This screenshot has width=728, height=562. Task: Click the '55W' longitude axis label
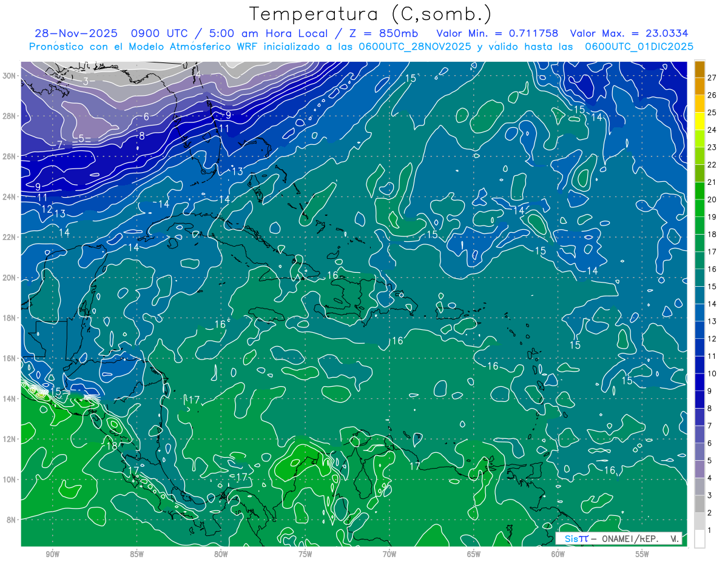coord(642,555)
